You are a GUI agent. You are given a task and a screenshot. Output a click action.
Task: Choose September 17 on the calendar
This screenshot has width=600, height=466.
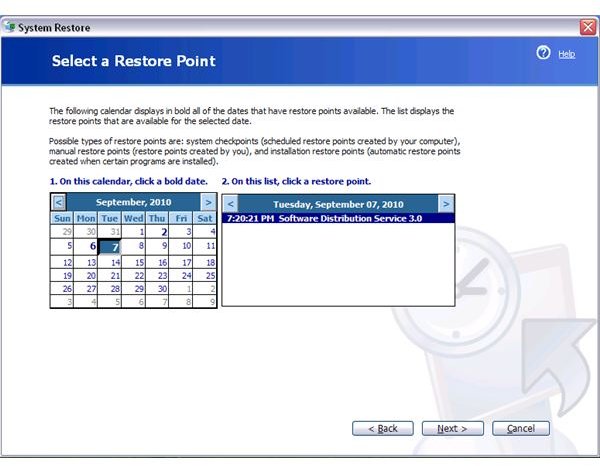[x=181, y=262]
